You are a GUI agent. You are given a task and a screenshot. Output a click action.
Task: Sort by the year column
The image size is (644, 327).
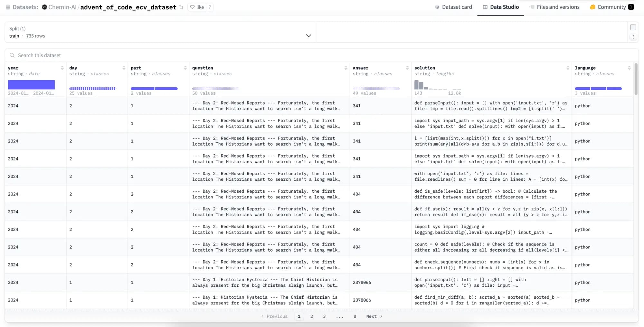[62, 68]
